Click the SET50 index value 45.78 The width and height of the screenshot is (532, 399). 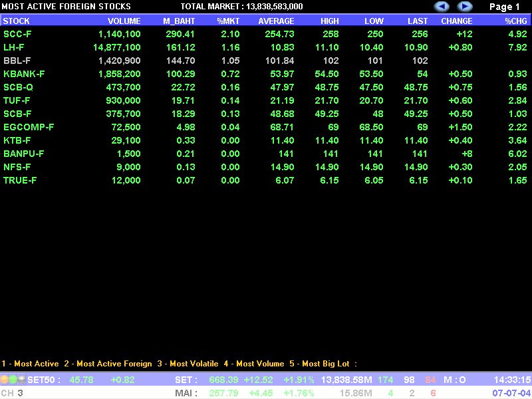tap(81, 380)
